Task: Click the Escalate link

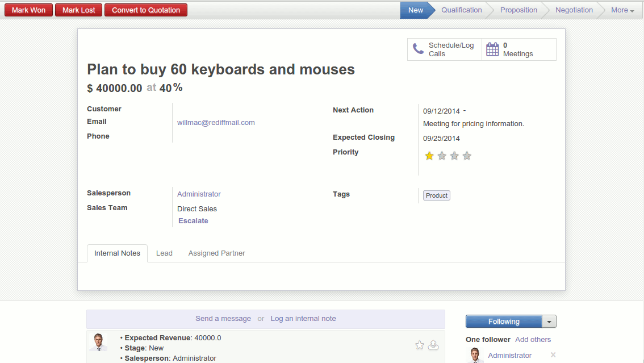Action: [193, 221]
